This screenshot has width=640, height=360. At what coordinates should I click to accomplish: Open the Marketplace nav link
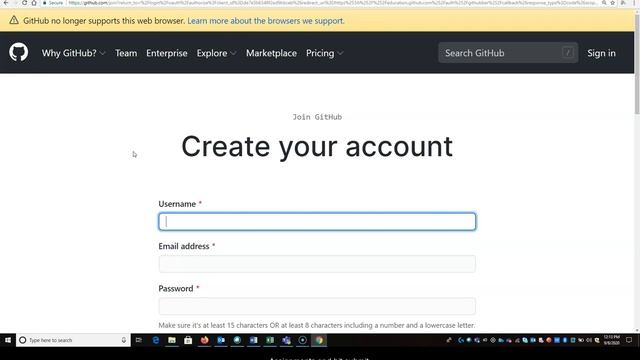tap(271, 53)
